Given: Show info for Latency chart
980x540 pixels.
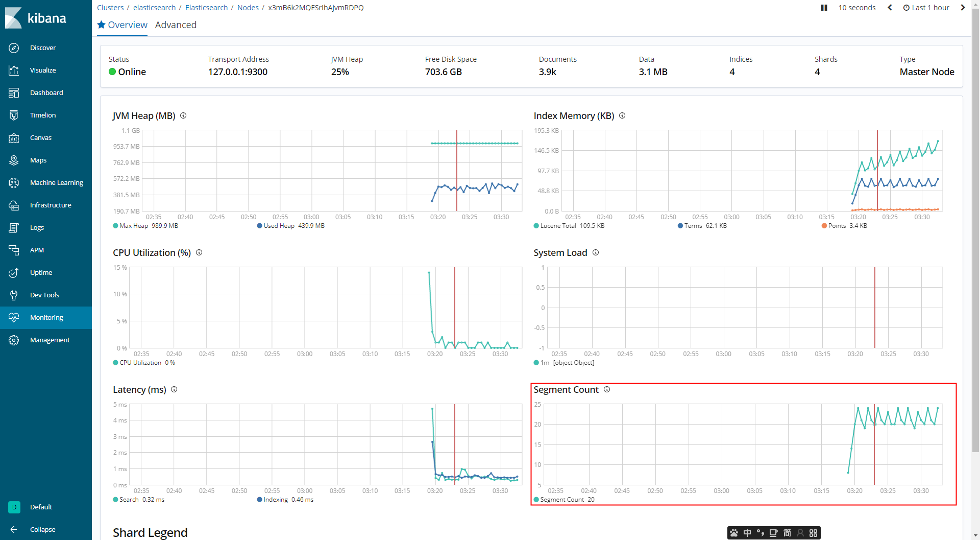Looking at the screenshot, I should (x=174, y=389).
